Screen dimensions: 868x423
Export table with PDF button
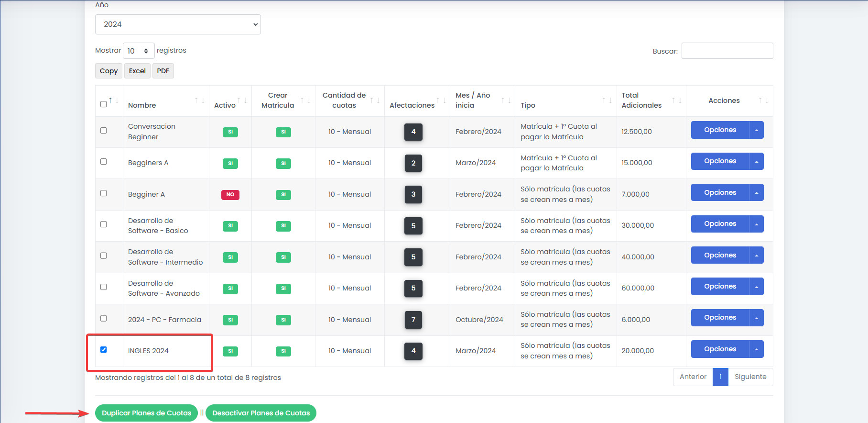tap(163, 71)
